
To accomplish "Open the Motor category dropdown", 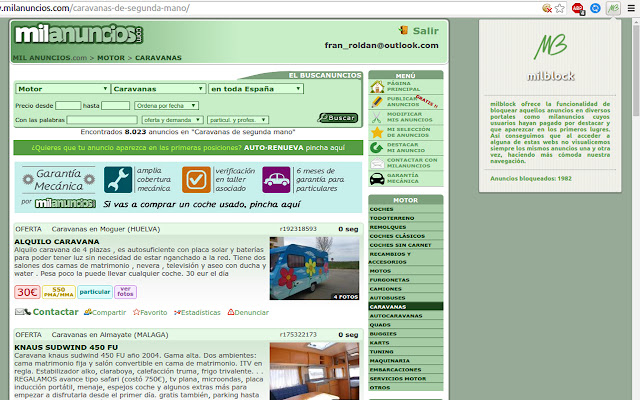I will pos(62,89).
